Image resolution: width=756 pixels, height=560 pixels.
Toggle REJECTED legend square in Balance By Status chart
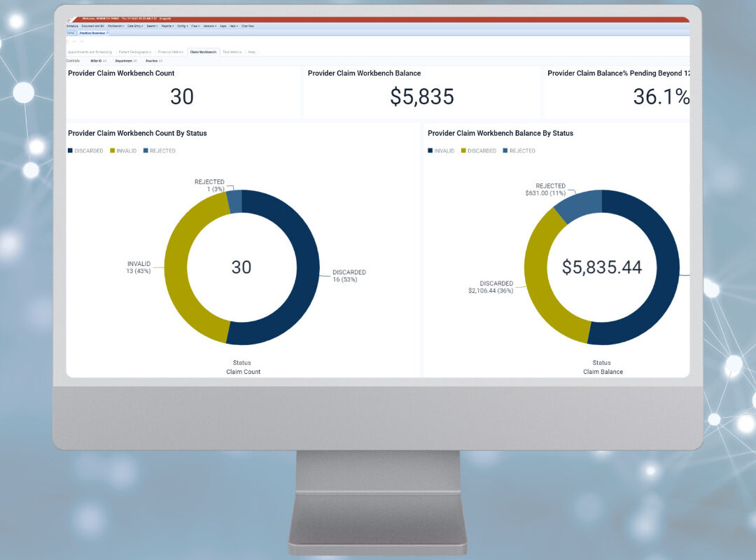pyautogui.click(x=504, y=150)
